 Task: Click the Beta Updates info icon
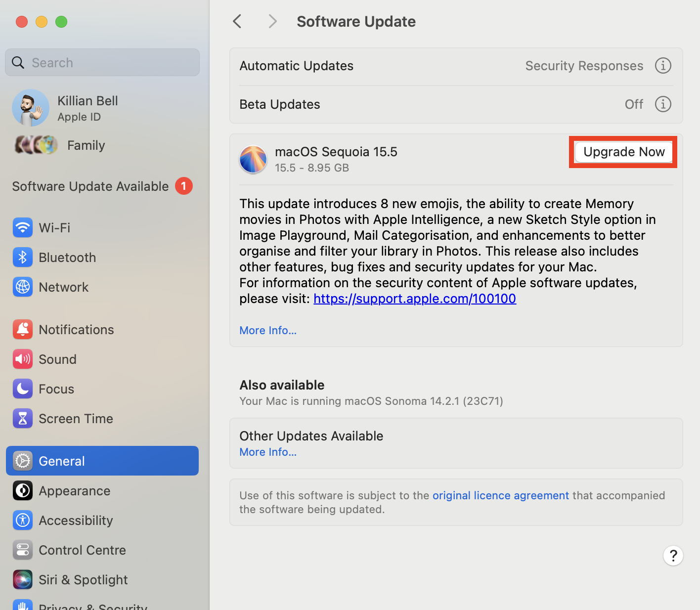click(663, 104)
